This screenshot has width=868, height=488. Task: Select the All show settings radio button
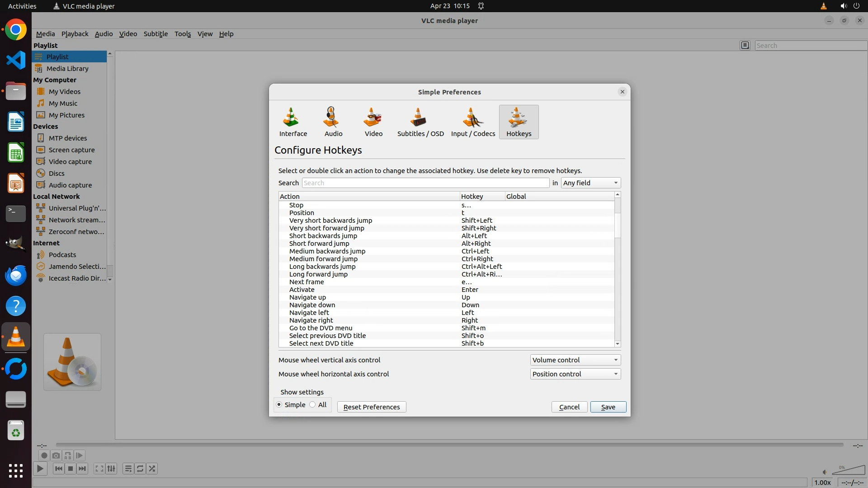coord(312,404)
